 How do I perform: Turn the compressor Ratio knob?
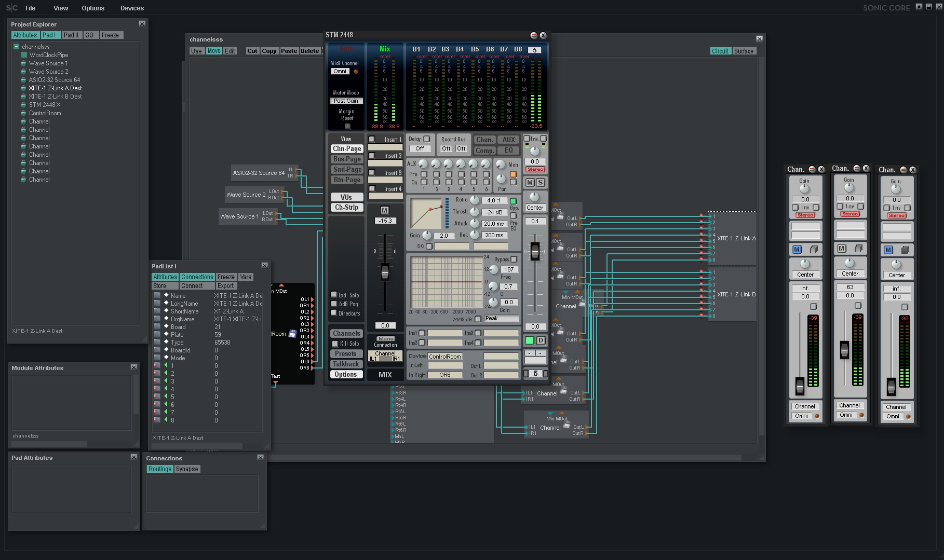tap(475, 200)
